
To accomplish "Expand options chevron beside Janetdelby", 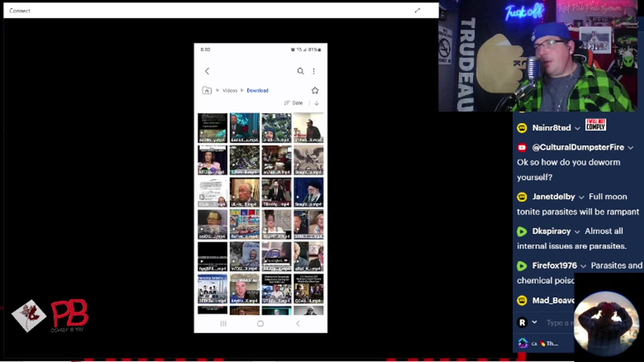I will click(581, 197).
